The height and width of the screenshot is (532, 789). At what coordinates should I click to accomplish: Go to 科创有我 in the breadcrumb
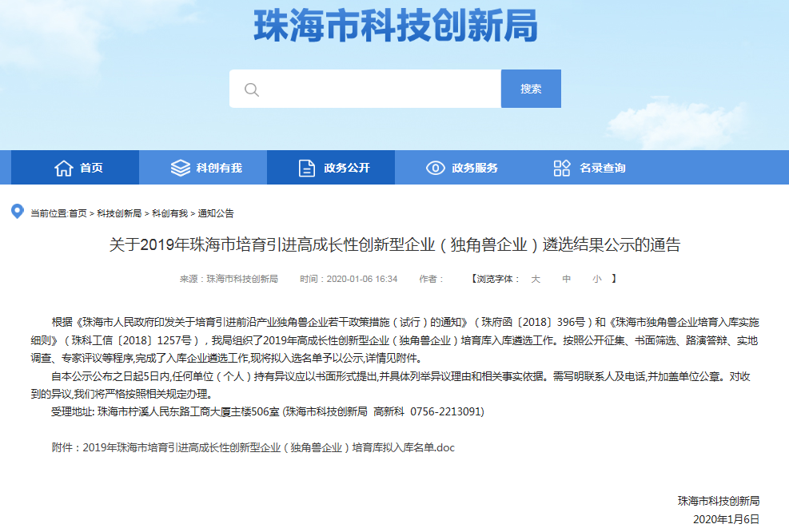[170, 213]
